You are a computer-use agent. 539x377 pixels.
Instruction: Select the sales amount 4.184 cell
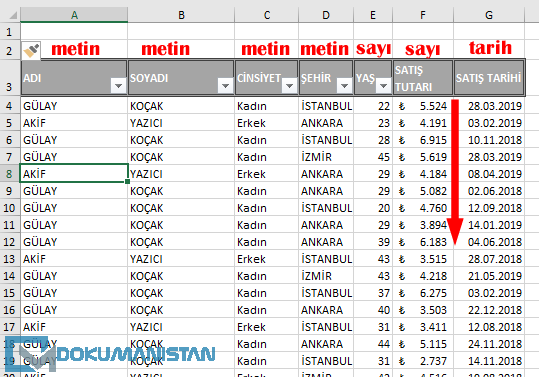(x=423, y=174)
